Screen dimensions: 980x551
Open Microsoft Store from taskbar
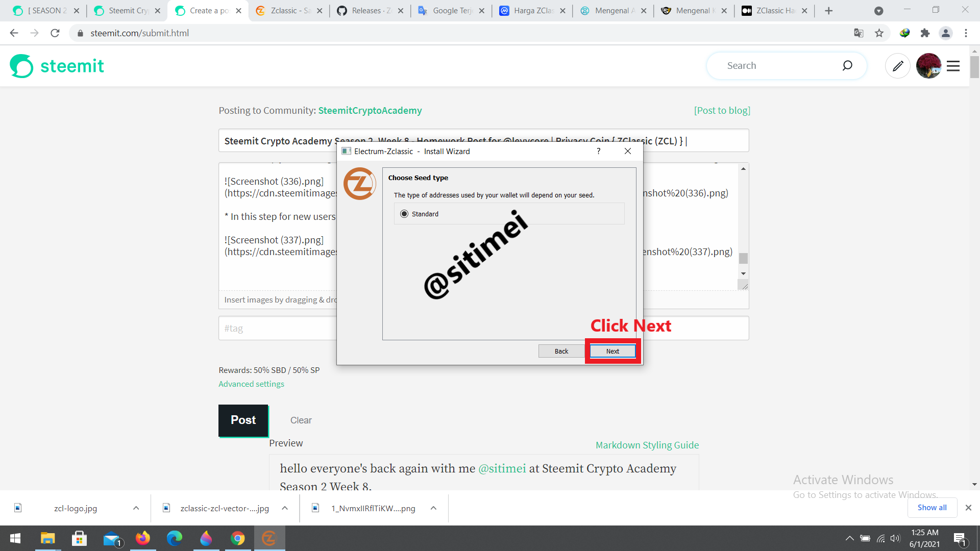79,538
